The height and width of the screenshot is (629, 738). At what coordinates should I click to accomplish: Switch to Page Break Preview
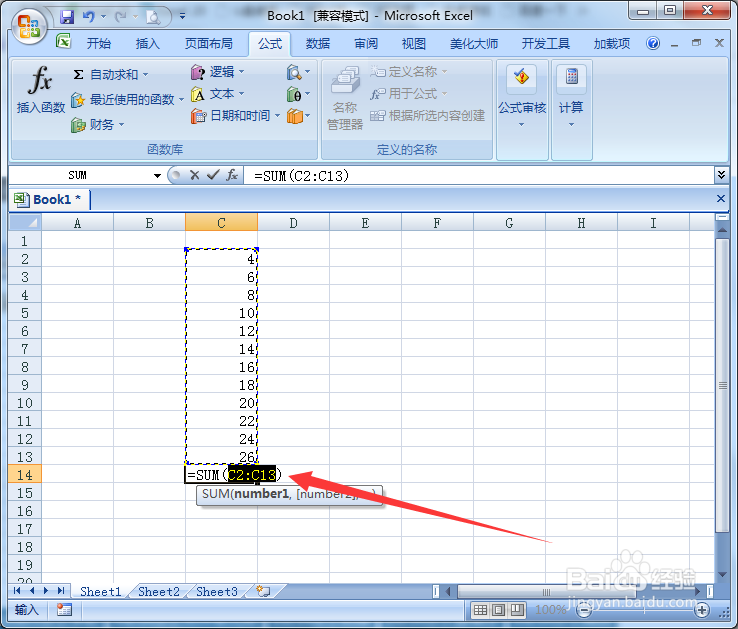coord(517,611)
